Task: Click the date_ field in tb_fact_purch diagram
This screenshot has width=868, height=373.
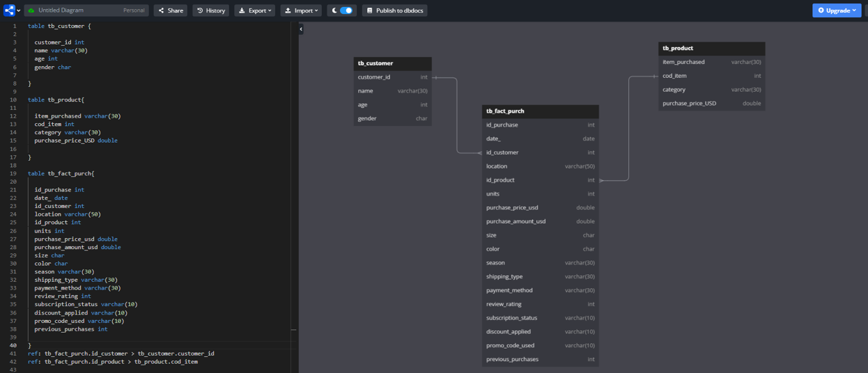Action: tap(541, 139)
